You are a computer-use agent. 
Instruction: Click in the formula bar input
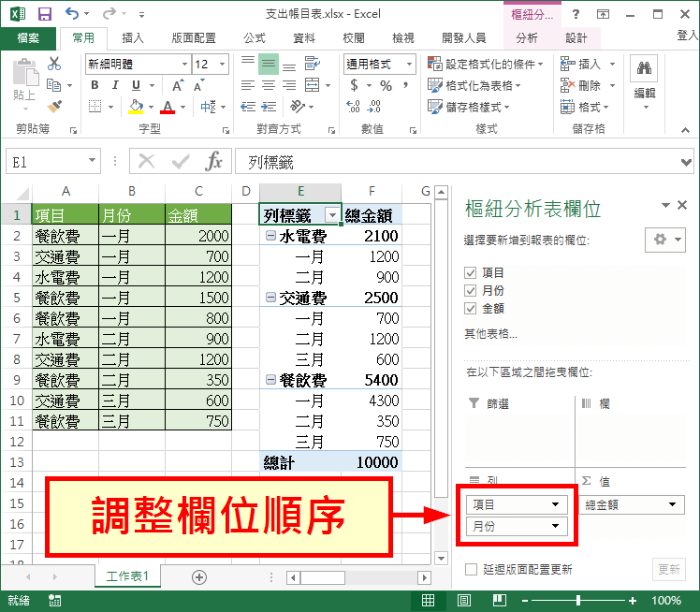coord(456,162)
